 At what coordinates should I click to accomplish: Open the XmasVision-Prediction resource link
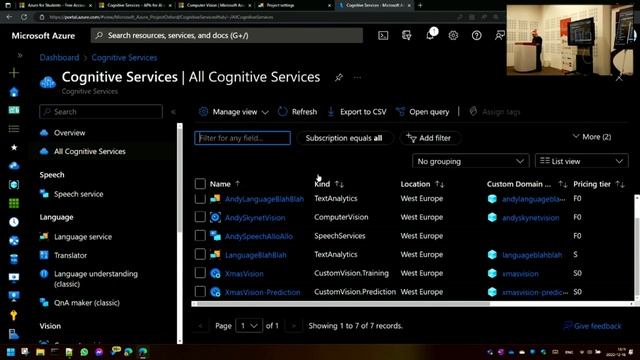click(x=262, y=292)
